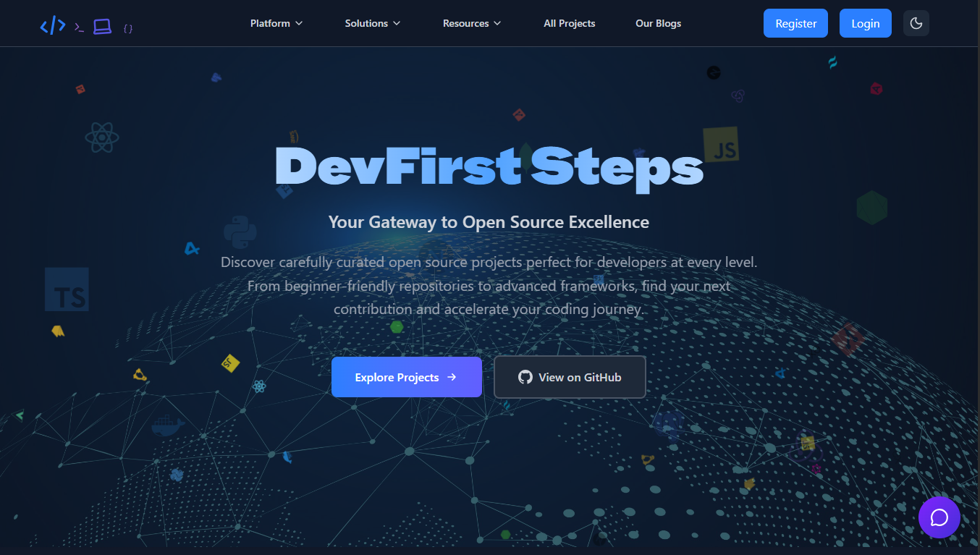The width and height of the screenshot is (980, 555).
Task: Expand the Resources dropdown
Action: click(470, 22)
